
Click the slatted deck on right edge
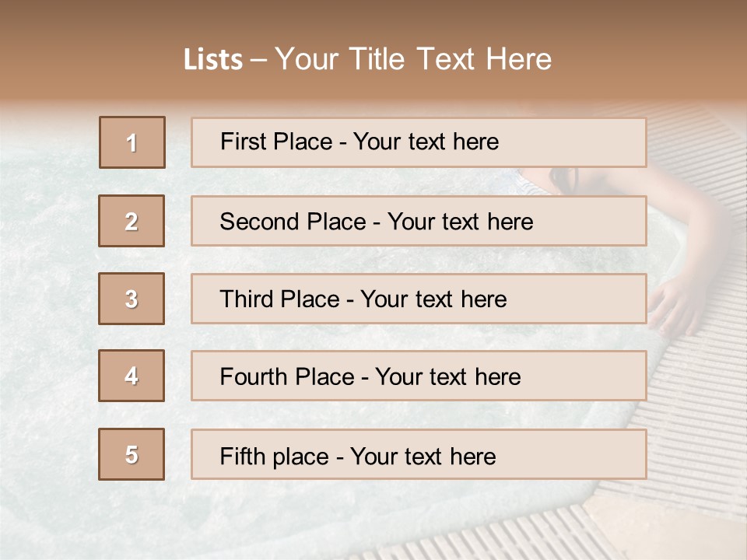pyautogui.click(x=708, y=389)
